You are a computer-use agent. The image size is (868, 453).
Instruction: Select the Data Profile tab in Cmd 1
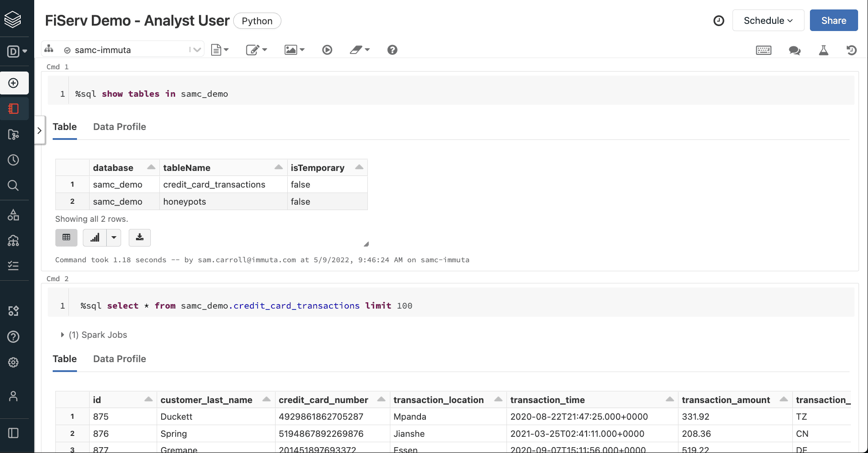(x=120, y=127)
